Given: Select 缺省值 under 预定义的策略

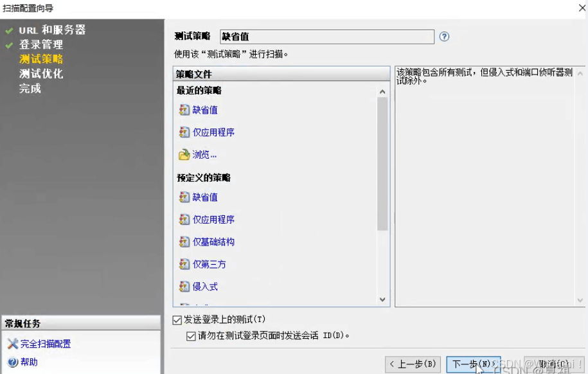Looking at the screenshot, I should (x=205, y=197).
